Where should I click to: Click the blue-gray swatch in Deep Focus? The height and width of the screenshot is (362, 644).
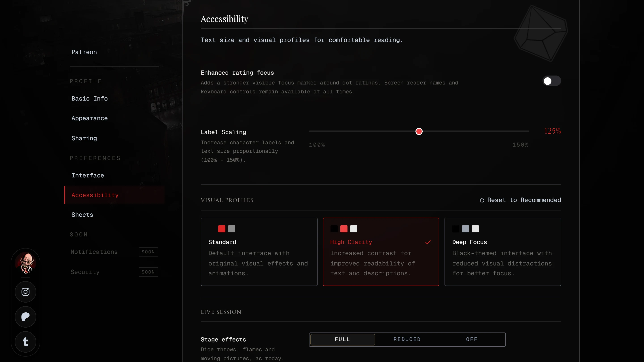pos(466,229)
